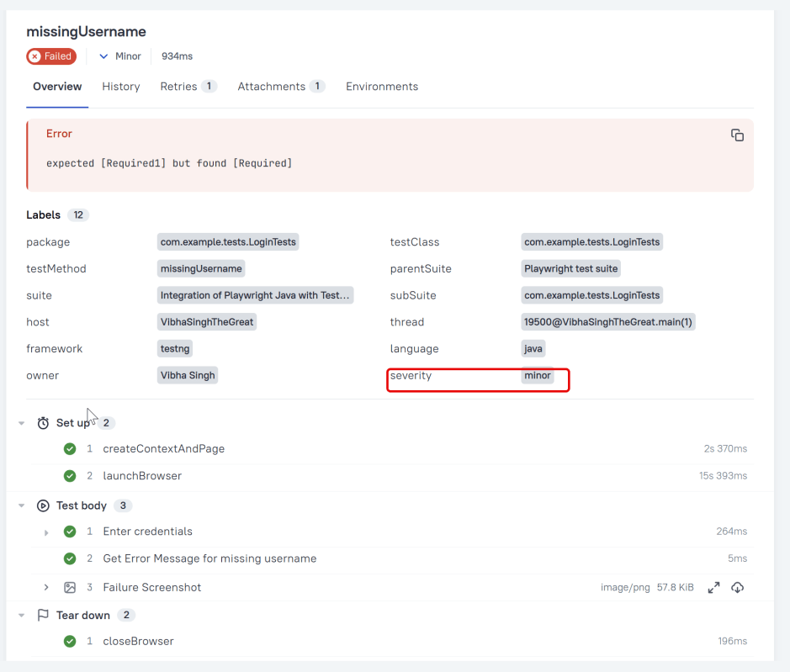
Task: Expand the Failure Screenshot attachment row
Action: [x=47, y=588]
